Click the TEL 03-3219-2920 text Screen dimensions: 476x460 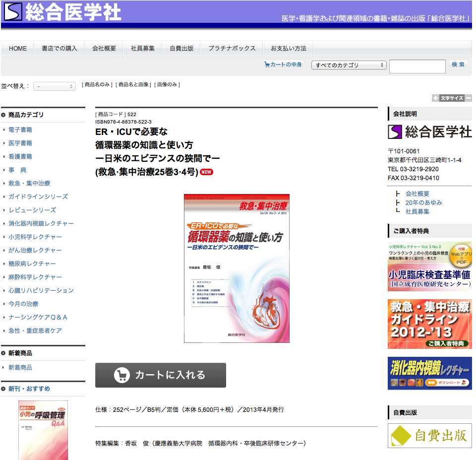pyautogui.click(x=413, y=169)
